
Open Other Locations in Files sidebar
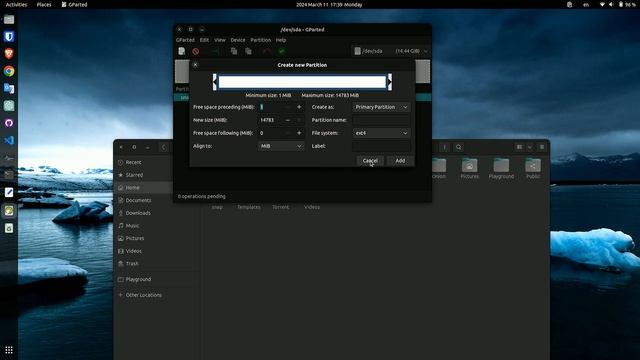[x=144, y=295]
